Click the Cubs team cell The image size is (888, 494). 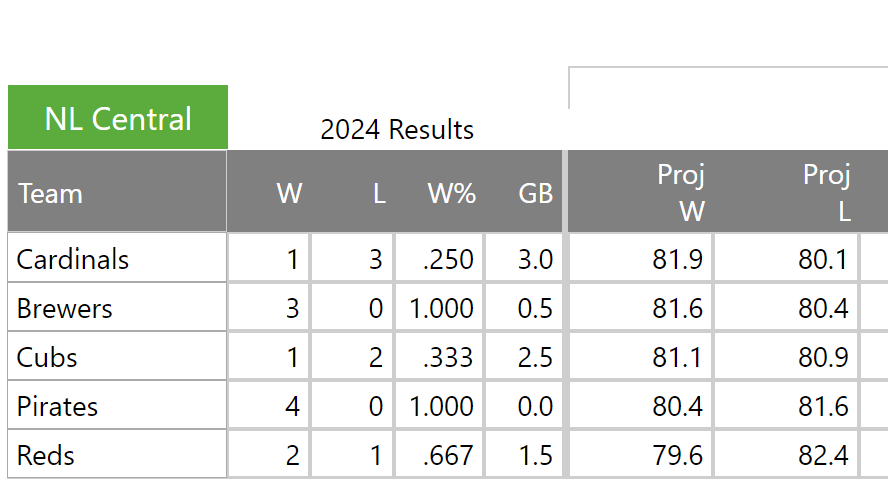pyautogui.click(x=117, y=357)
